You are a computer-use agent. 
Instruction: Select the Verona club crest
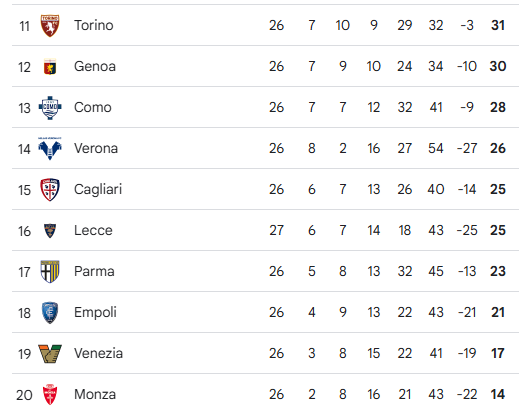50,148
